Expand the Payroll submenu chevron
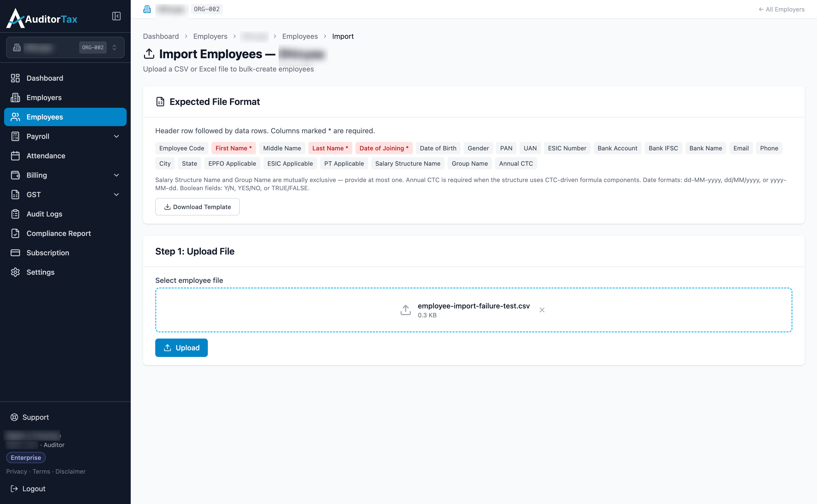817x504 pixels. click(x=116, y=136)
